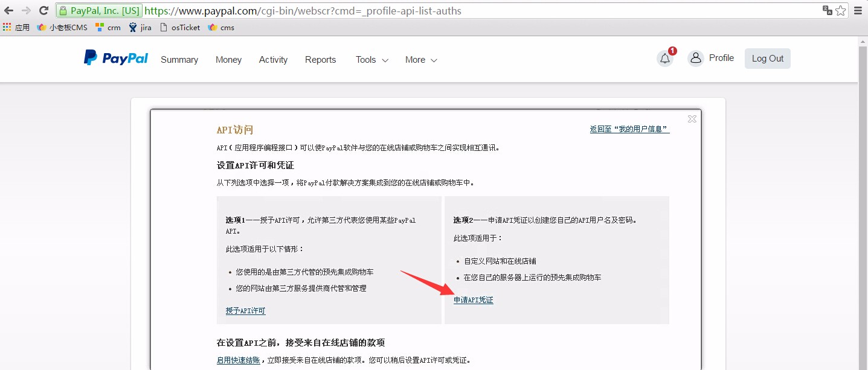
Task: Open the 小老板CMS bookmark
Action: [62, 27]
